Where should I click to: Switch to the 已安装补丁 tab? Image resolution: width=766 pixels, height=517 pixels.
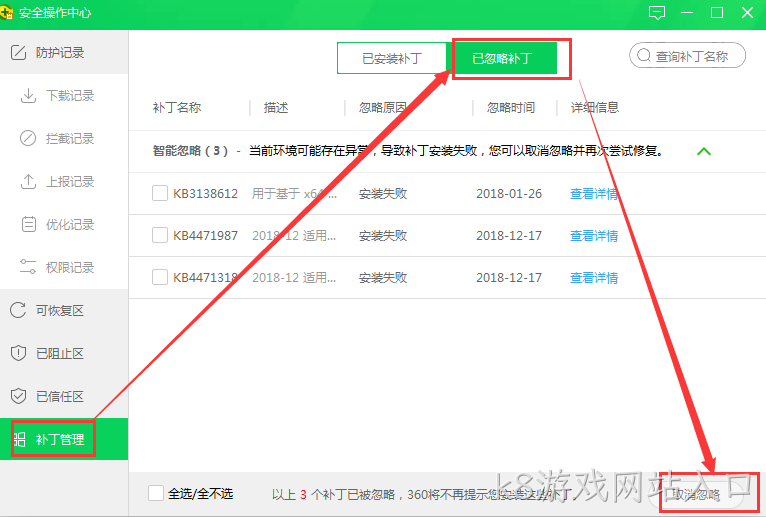392,58
